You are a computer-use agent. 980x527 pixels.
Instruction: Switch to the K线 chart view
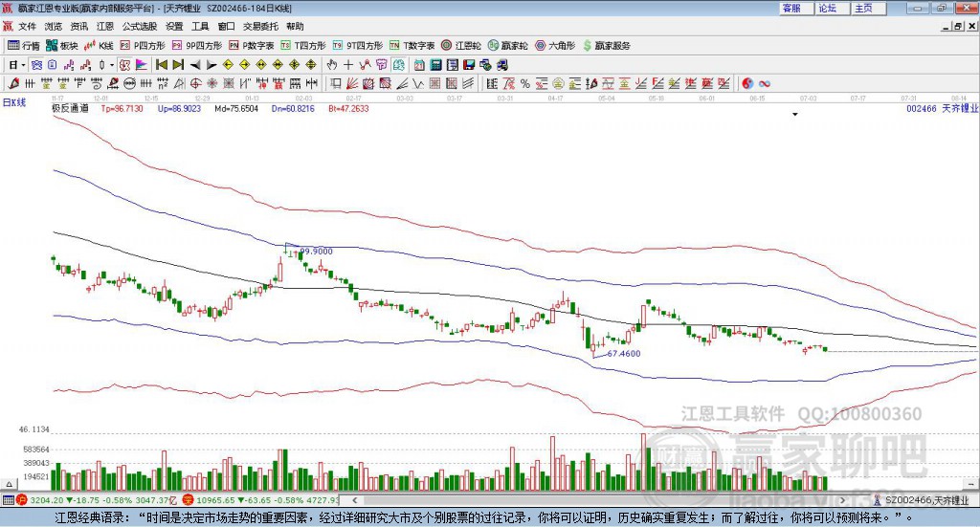[99, 46]
